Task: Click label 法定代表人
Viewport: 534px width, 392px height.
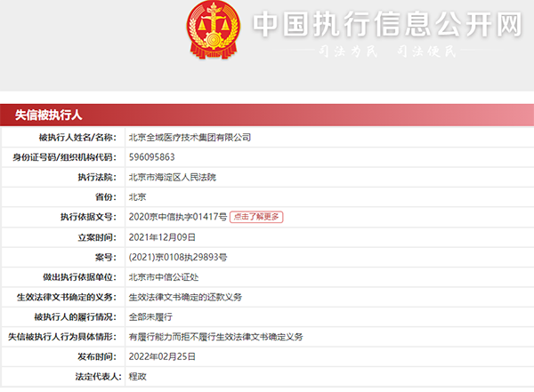Action: pos(99,376)
